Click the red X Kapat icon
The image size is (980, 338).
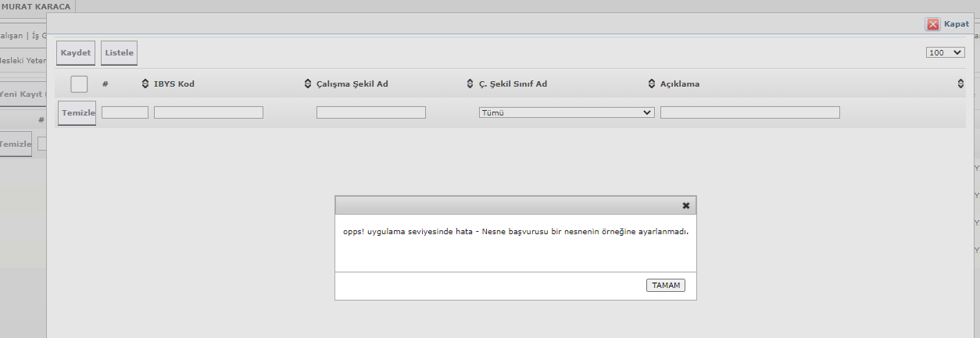(x=932, y=24)
